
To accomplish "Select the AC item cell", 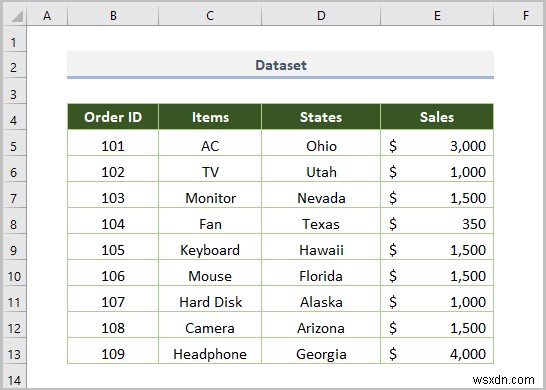I will click(210, 143).
